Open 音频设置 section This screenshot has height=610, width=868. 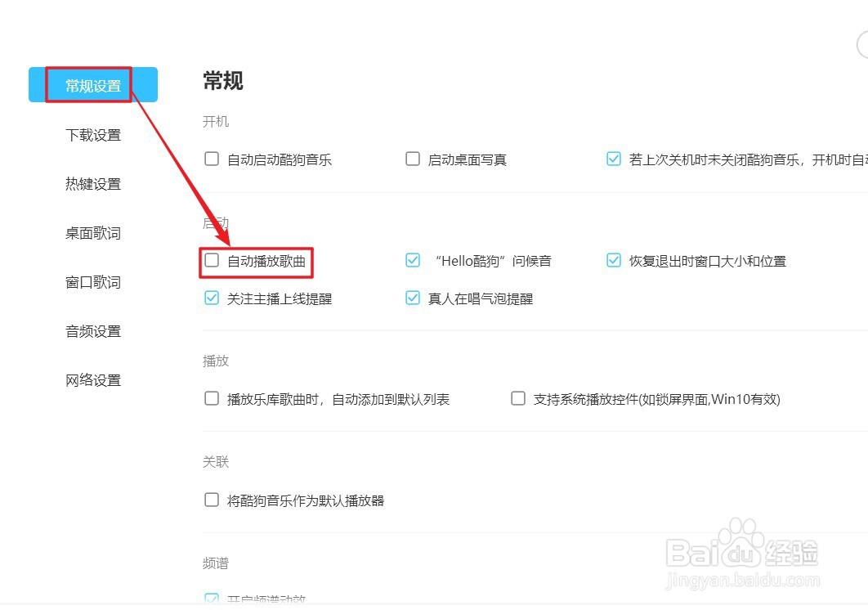point(93,331)
